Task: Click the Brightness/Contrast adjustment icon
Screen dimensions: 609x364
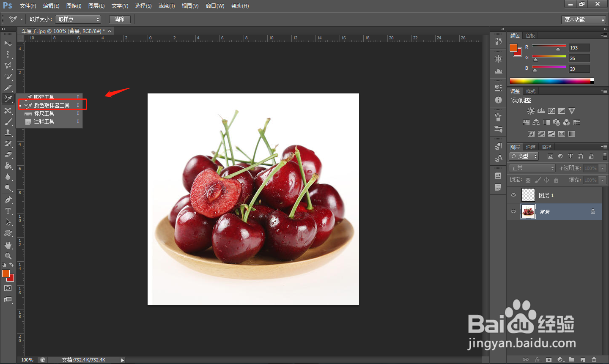Action: 531,111
